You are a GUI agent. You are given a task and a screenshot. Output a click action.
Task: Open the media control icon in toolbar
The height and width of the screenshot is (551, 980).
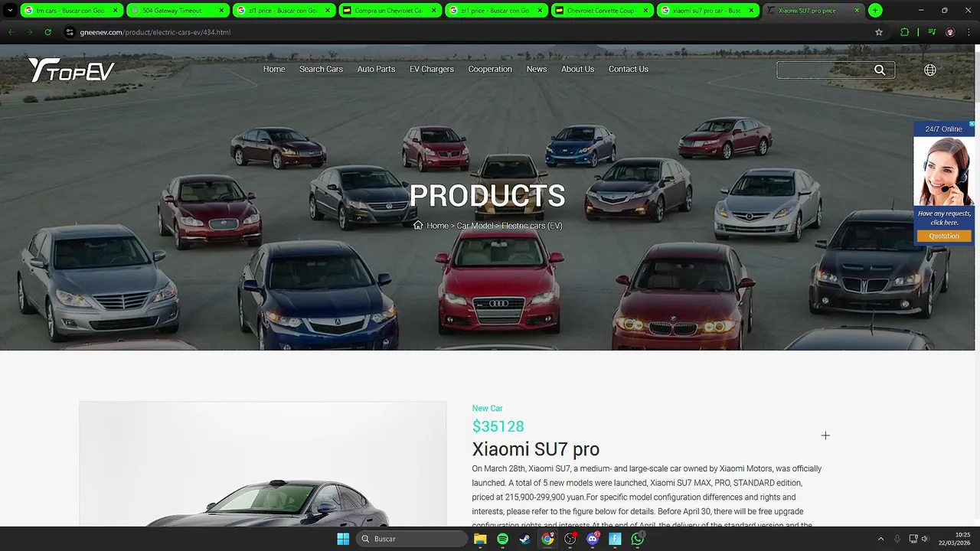click(932, 32)
